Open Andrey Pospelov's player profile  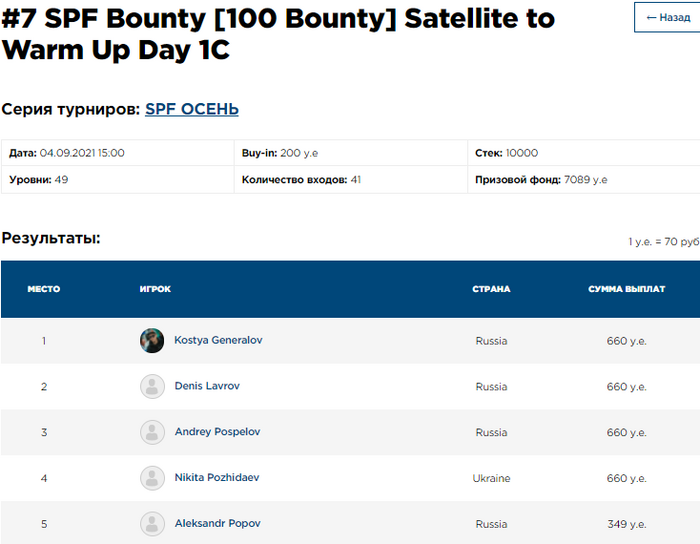coord(217,432)
